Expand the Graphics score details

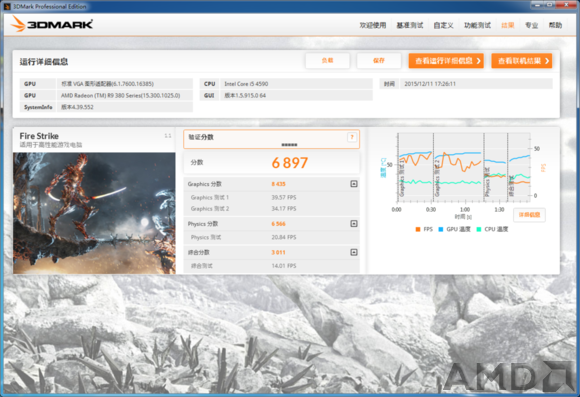(x=354, y=184)
